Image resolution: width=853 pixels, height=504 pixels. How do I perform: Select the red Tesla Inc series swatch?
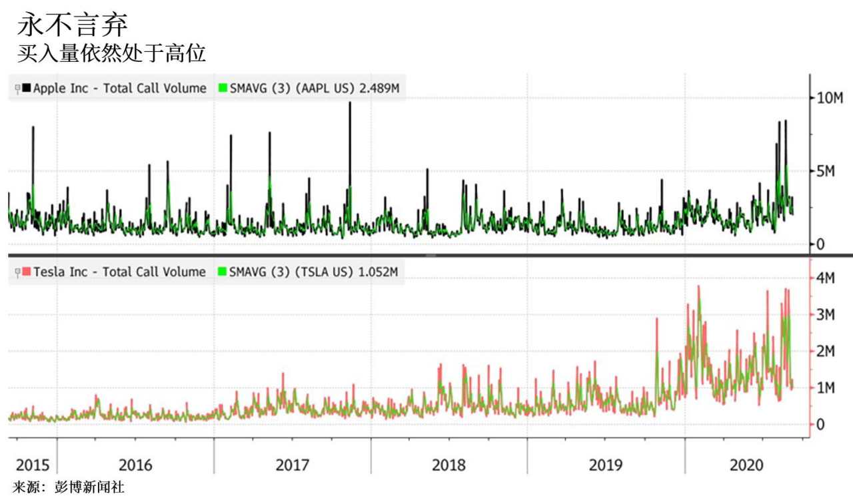26,272
